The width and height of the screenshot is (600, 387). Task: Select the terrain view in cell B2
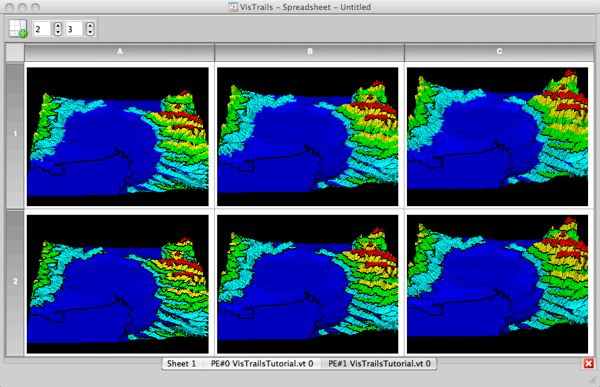pos(308,284)
